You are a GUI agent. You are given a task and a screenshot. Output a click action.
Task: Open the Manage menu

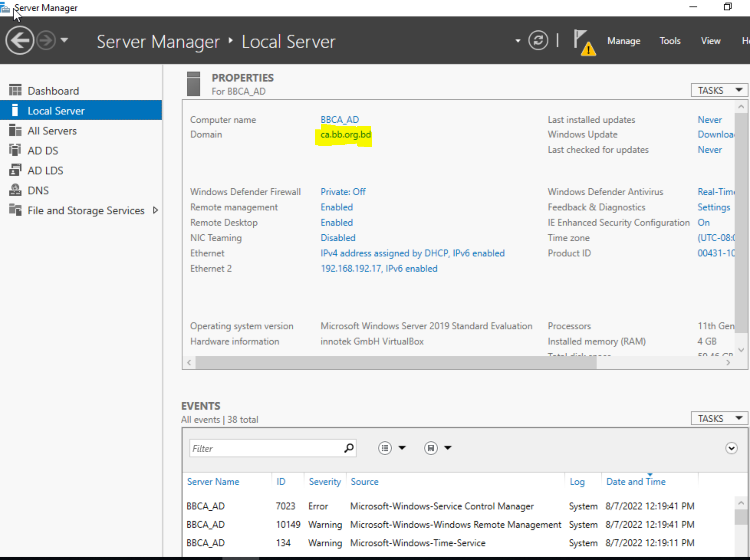pos(624,41)
